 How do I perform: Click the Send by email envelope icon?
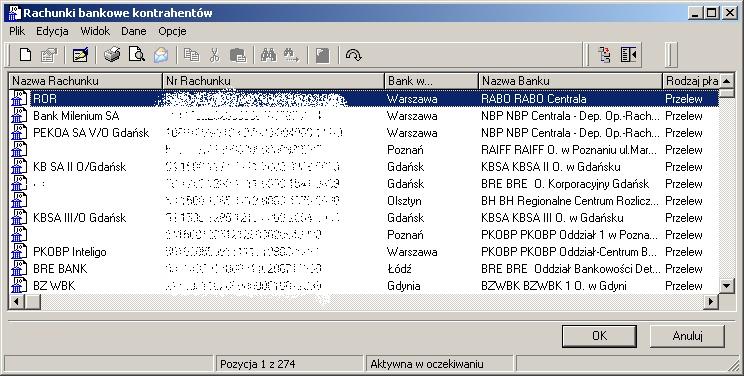161,55
